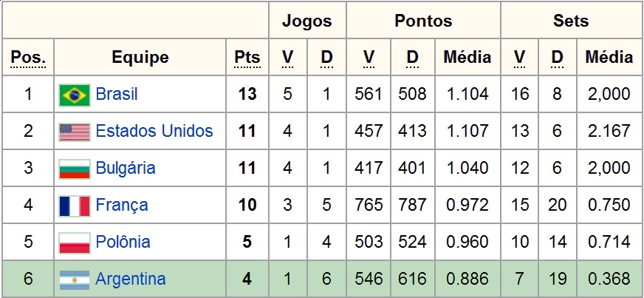Open the Argentina team link
The width and height of the screenshot is (644, 298).
coord(131,280)
